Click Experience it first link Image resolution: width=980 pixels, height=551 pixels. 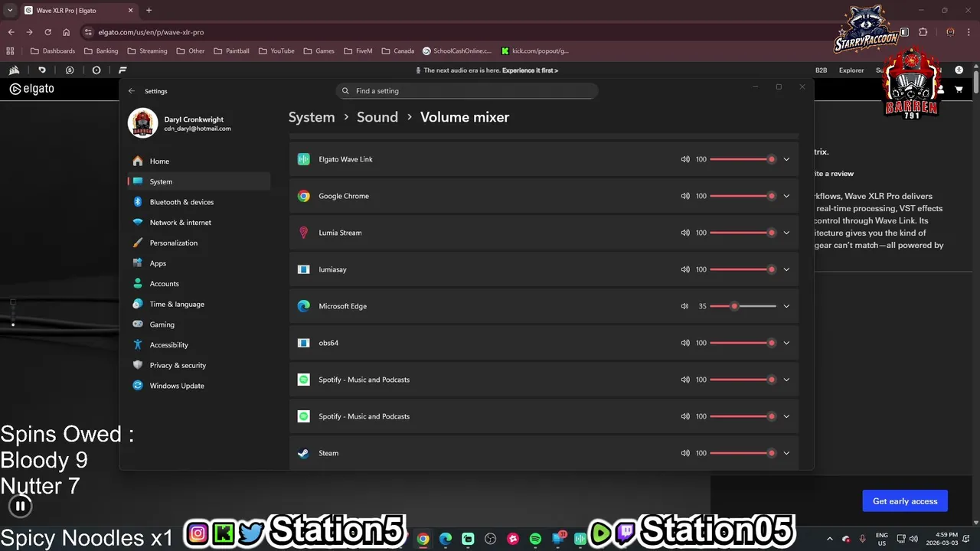click(530, 70)
